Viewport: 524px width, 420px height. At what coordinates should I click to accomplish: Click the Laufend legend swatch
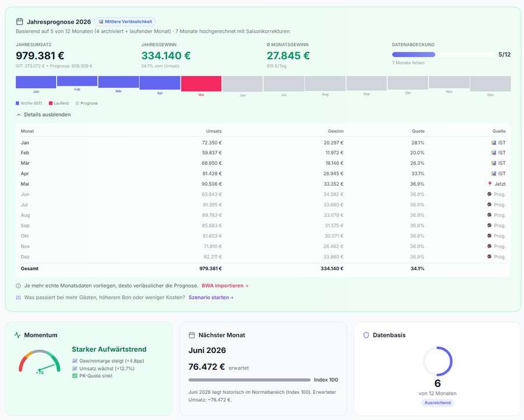click(x=51, y=103)
